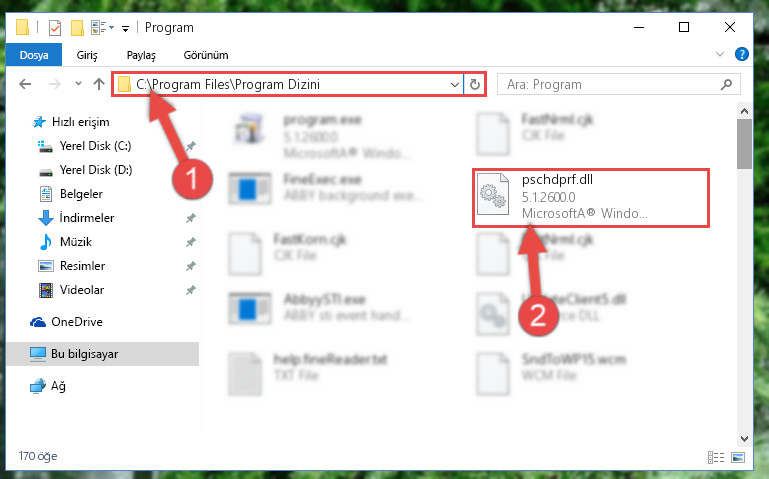
Task: Switch to large icons view button
Action: point(738,457)
